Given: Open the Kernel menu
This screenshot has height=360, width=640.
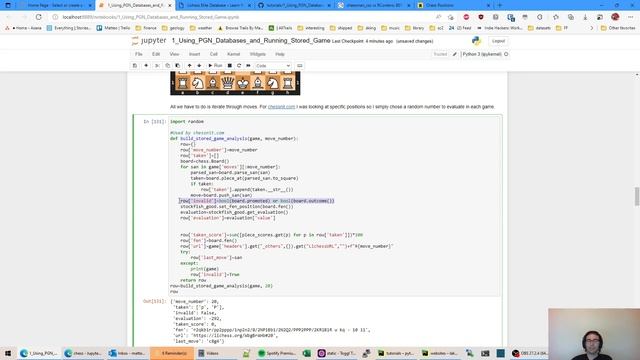Looking at the screenshot, I should (x=233, y=54).
